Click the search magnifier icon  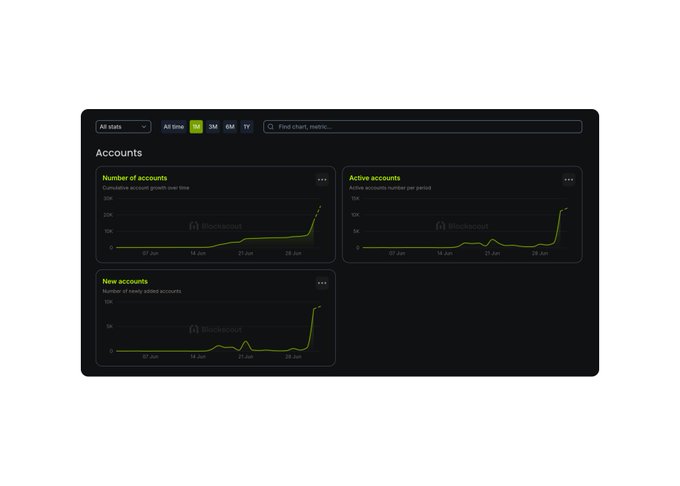pos(271,127)
